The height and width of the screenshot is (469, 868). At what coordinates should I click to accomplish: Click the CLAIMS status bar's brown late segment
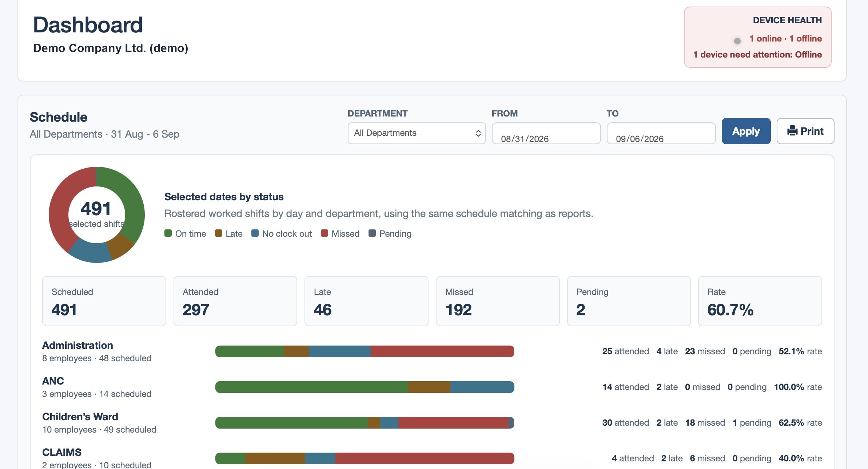pos(275,458)
